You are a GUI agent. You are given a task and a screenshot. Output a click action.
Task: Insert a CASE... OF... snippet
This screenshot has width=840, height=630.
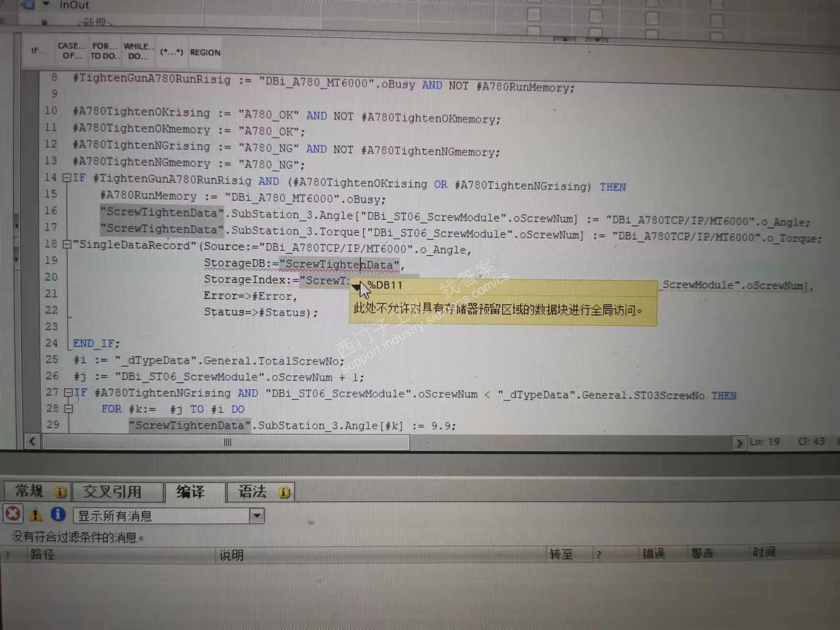72,51
